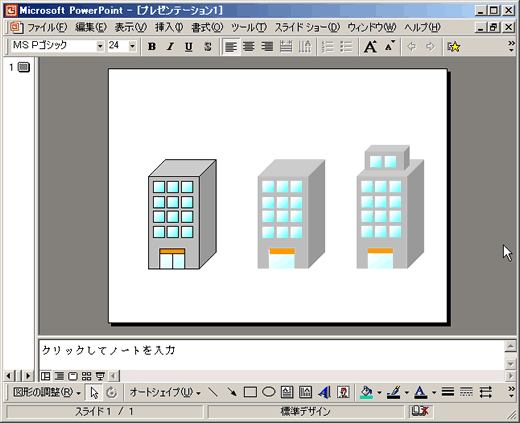Select the Rectangle drawing tool
Image resolution: width=520 pixels, height=423 pixels.
[250, 392]
